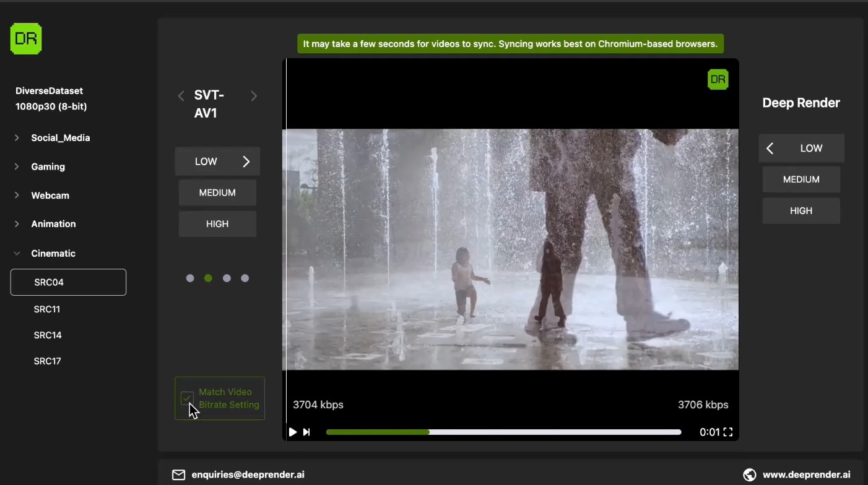Choose HIGH bitrate for Deep Render
The width and height of the screenshot is (868, 485).
point(801,211)
